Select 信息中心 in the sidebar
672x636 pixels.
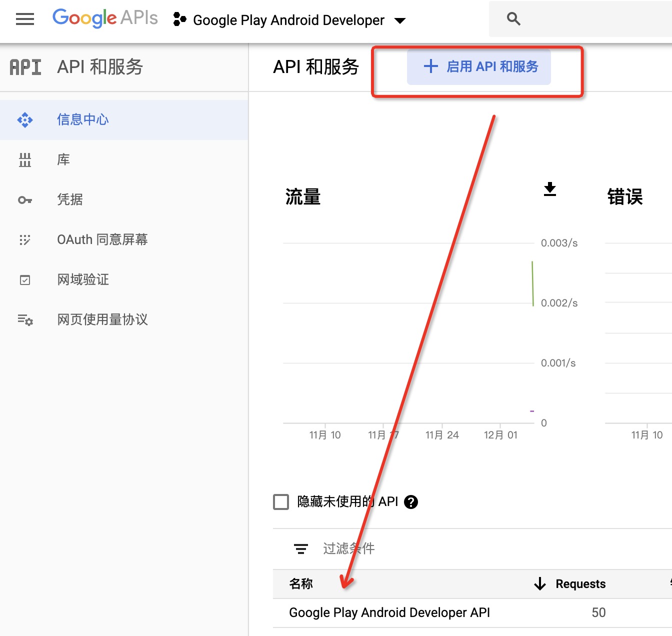pyautogui.click(x=83, y=120)
